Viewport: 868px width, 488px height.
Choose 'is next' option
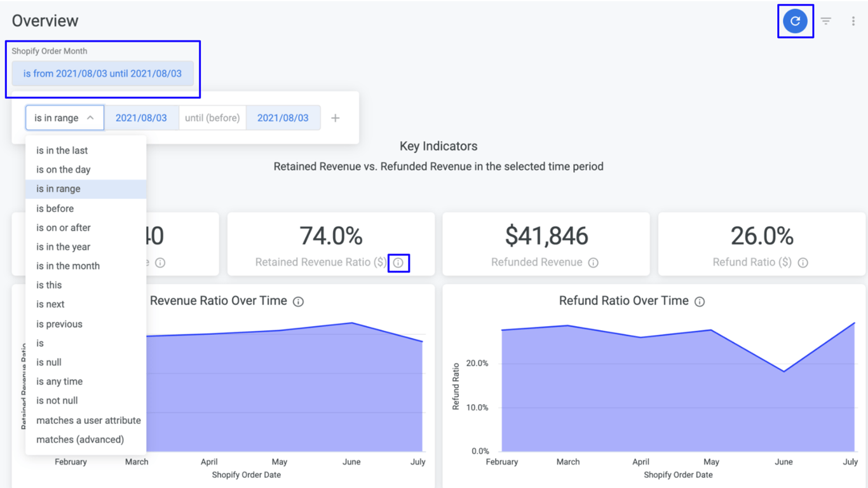tap(86, 304)
